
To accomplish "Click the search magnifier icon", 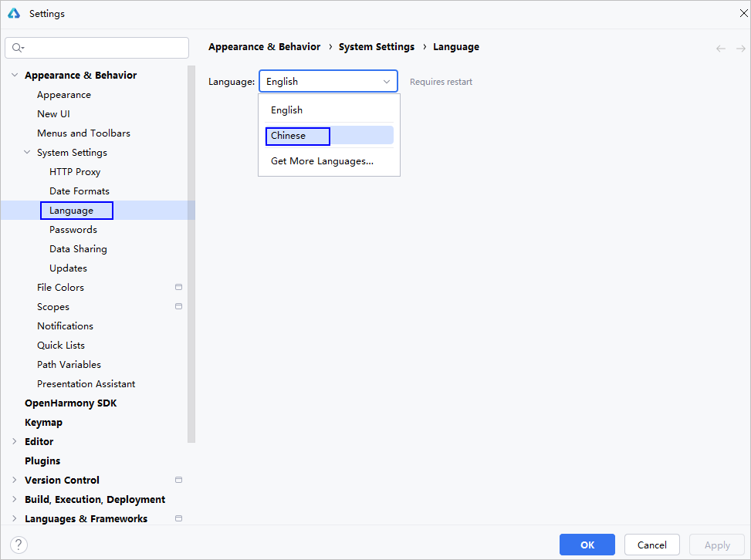I will click(x=17, y=48).
